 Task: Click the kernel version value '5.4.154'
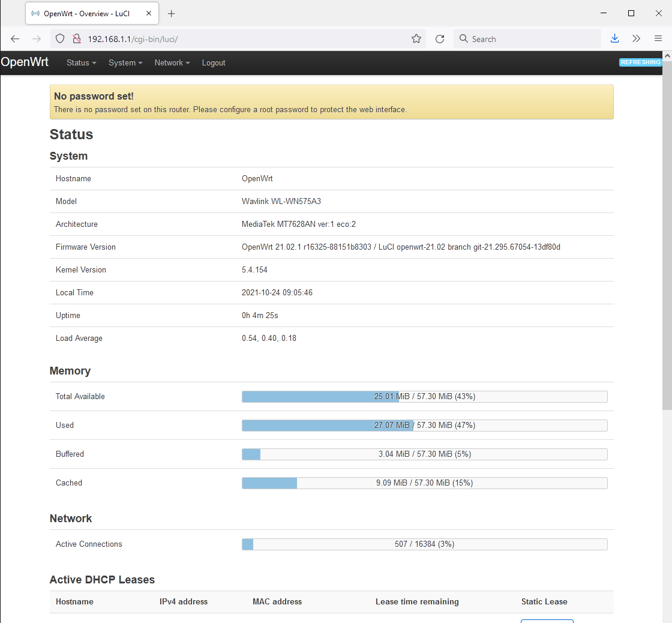click(x=254, y=269)
